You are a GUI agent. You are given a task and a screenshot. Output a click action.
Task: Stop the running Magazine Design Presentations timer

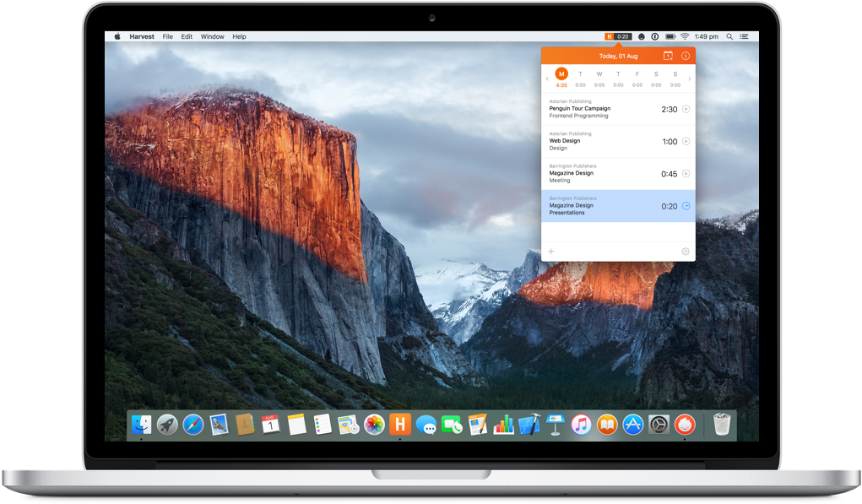click(686, 206)
